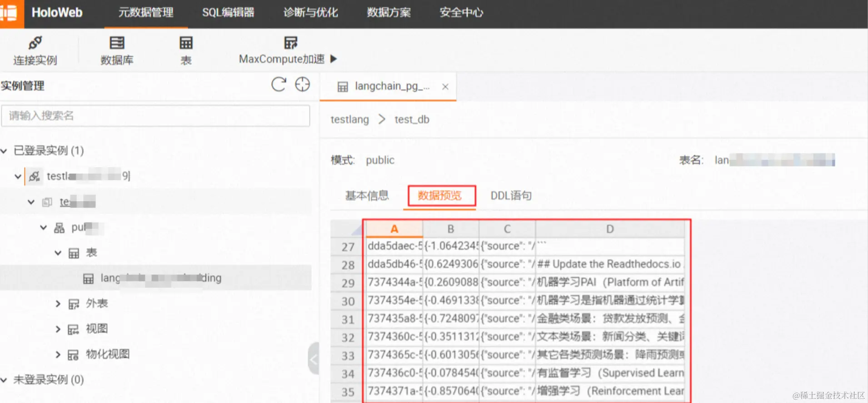This screenshot has width=868, height=403.
Task: Open the 元数据管理 menu
Action: pos(146,13)
